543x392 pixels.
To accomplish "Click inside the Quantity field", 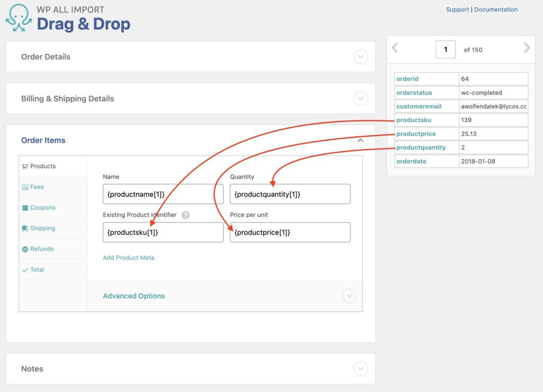I will [x=290, y=194].
